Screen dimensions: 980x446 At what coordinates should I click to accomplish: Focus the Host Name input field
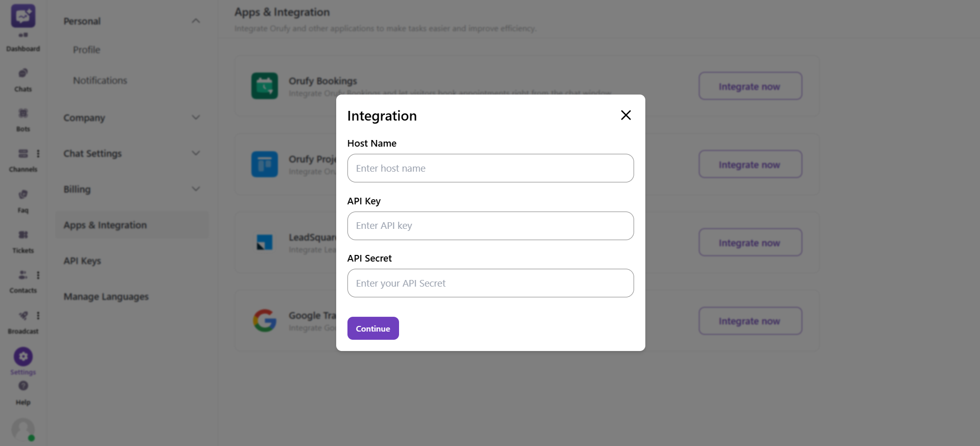pyautogui.click(x=491, y=168)
